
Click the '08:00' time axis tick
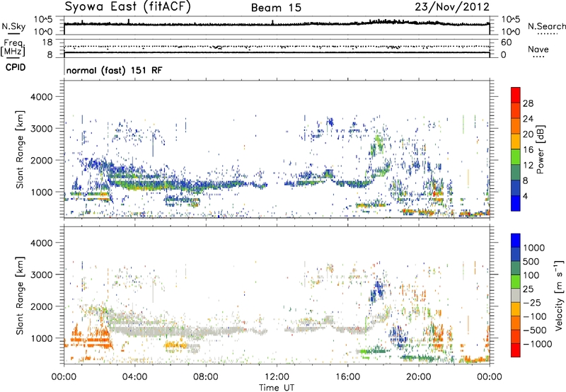pyautogui.click(x=206, y=377)
